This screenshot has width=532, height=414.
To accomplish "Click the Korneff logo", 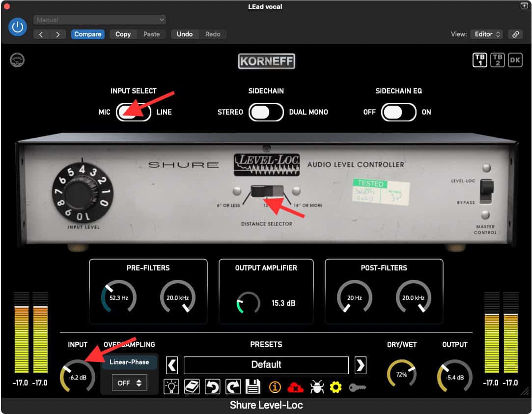I will pyautogui.click(x=266, y=61).
